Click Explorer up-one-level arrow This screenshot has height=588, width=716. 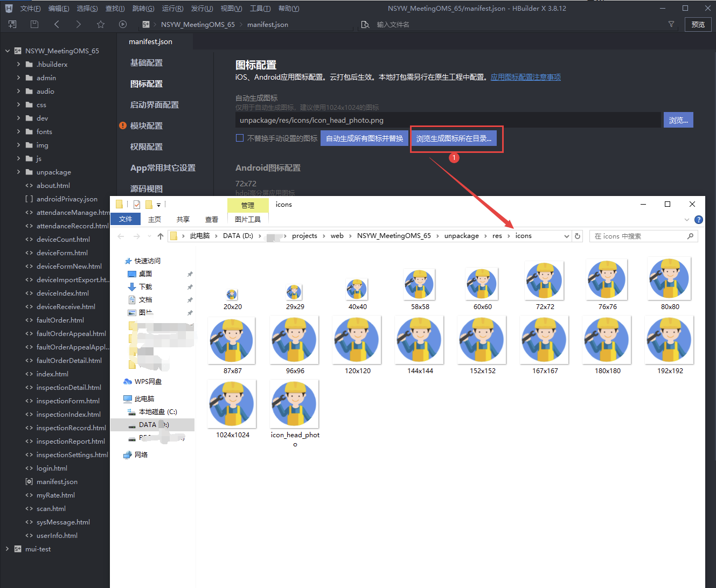(161, 236)
